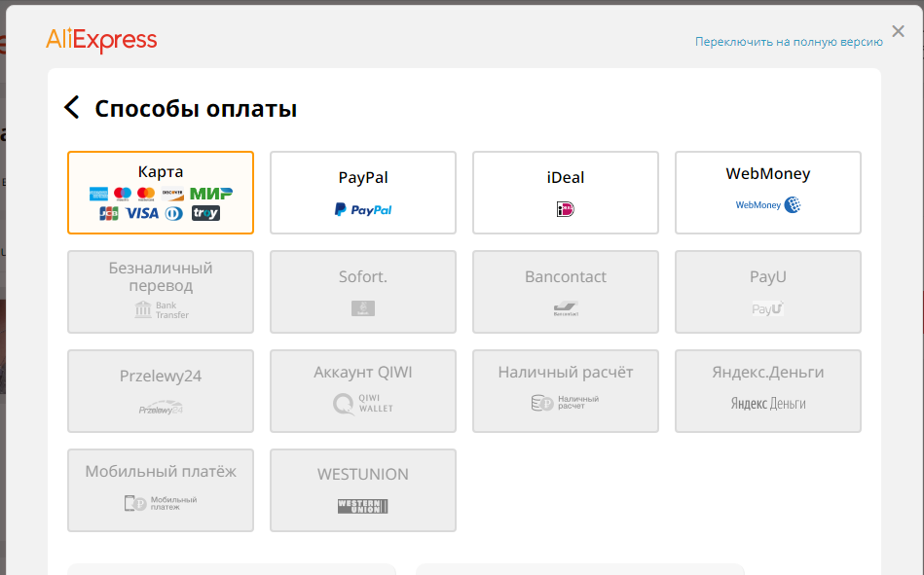This screenshot has width=924, height=575.
Task: Select Безналичный перевод option
Action: (x=161, y=292)
